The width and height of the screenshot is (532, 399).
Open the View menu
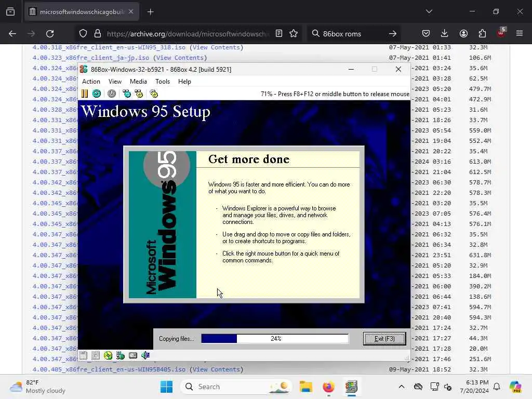pos(115,82)
